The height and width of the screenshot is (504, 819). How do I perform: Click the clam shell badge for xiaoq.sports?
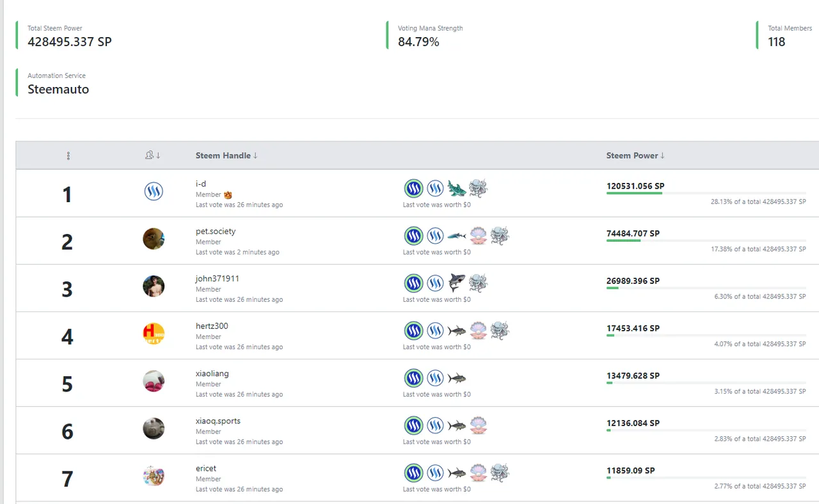[x=478, y=425]
